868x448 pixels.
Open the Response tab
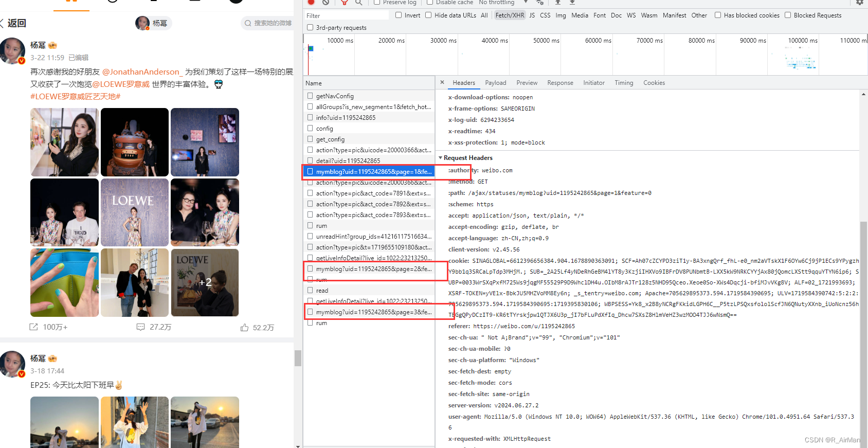pos(560,83)
